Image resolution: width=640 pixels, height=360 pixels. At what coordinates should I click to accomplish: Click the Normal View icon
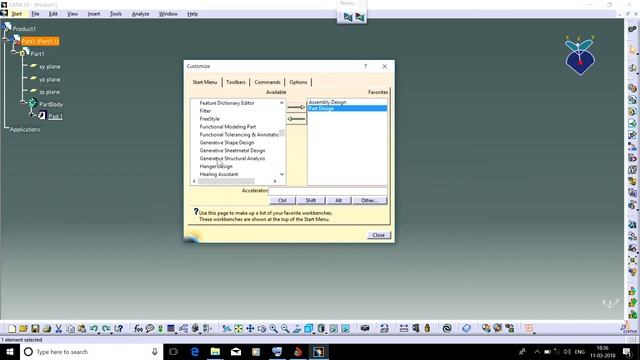pyautogui.click(x=297, y=329)
